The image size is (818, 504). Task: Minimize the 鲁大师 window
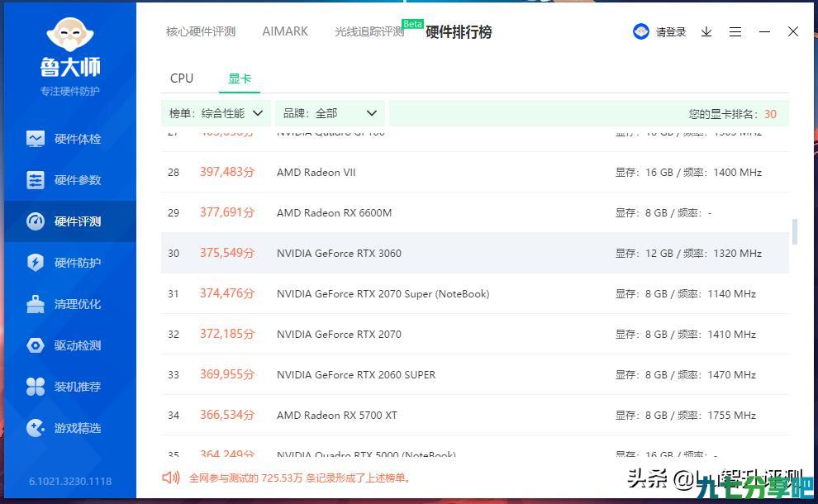coord(764,32)
